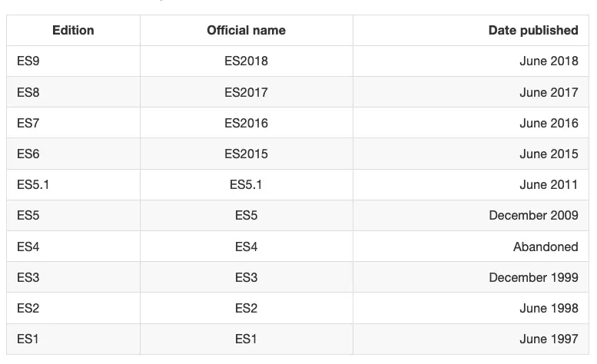Click the December 2009 date cell
The width and height of the screenshot is (597, 364).
tap(533, 216)
